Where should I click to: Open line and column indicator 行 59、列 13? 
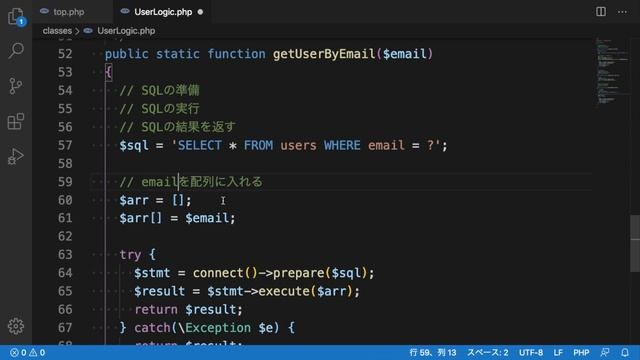coord(433,352)
